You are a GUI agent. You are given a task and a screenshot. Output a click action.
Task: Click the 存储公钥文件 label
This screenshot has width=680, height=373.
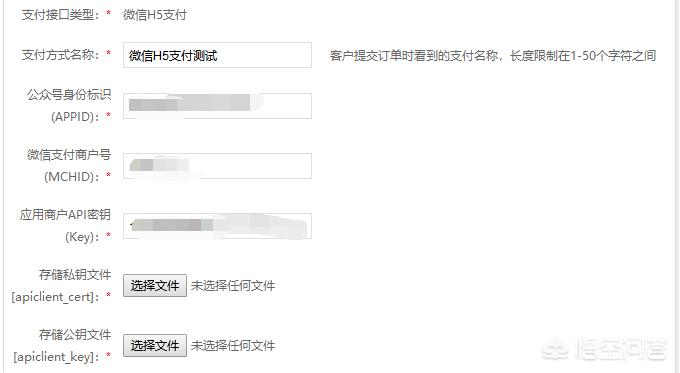[x=75, y=334]
